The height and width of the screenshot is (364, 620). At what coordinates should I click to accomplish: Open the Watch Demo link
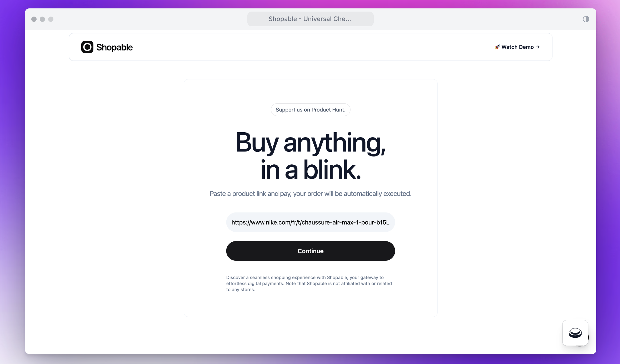(517, 47)
